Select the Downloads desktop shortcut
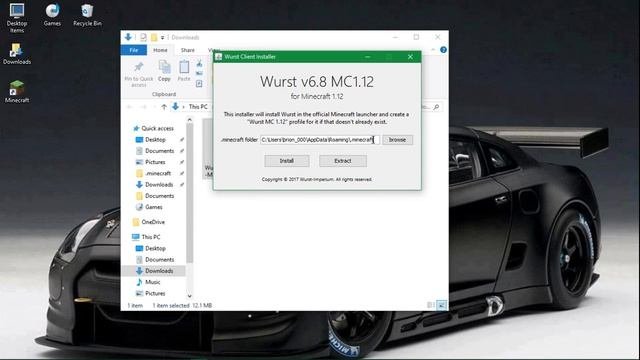This screenshot has height=360, width=640. coord(17,54)
